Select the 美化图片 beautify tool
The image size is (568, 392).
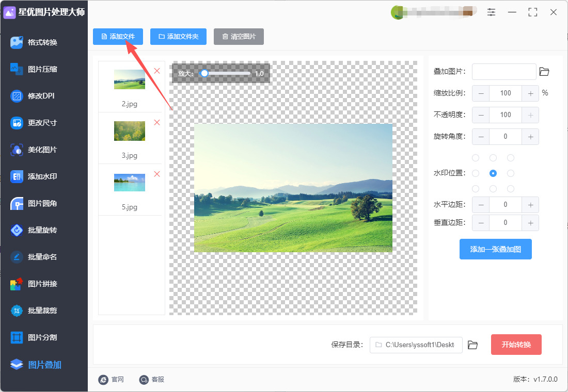[34, 150]
